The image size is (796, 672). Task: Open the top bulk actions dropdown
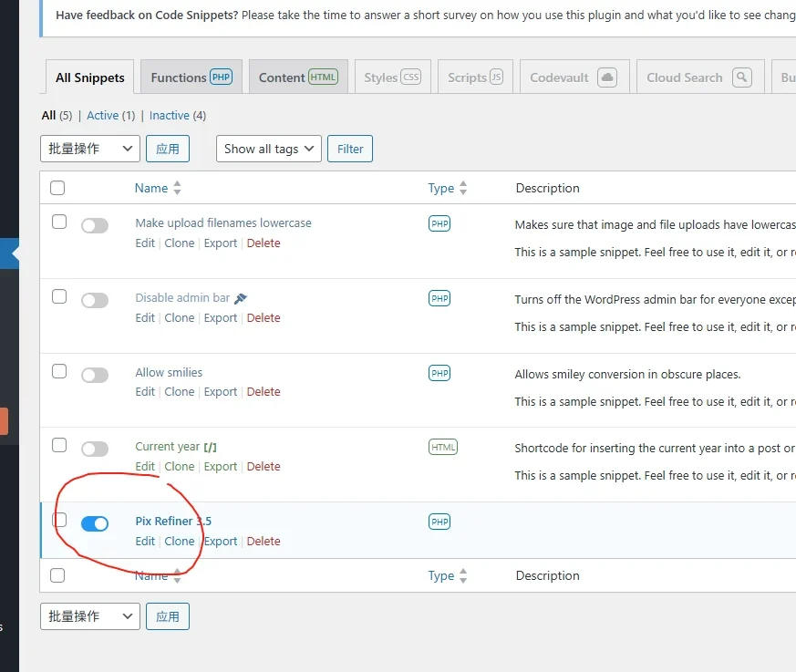point(89,149)
